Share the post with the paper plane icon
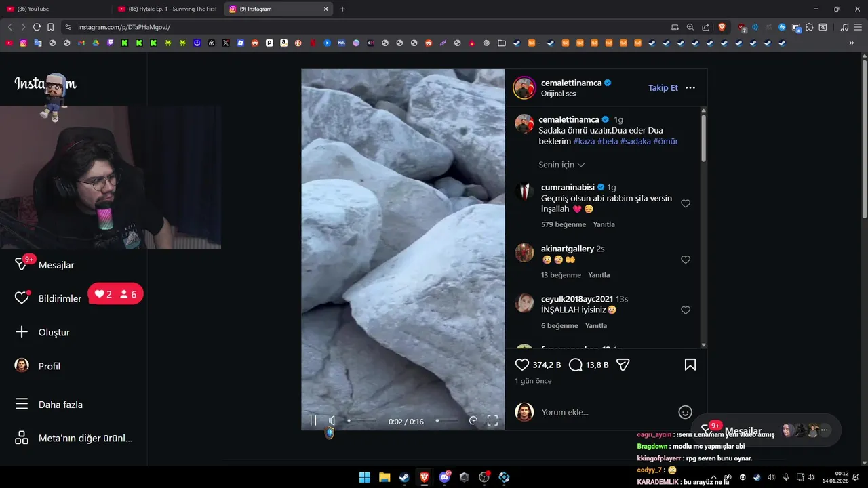Screen dimensions: 868x488 (x=623, y=365)
